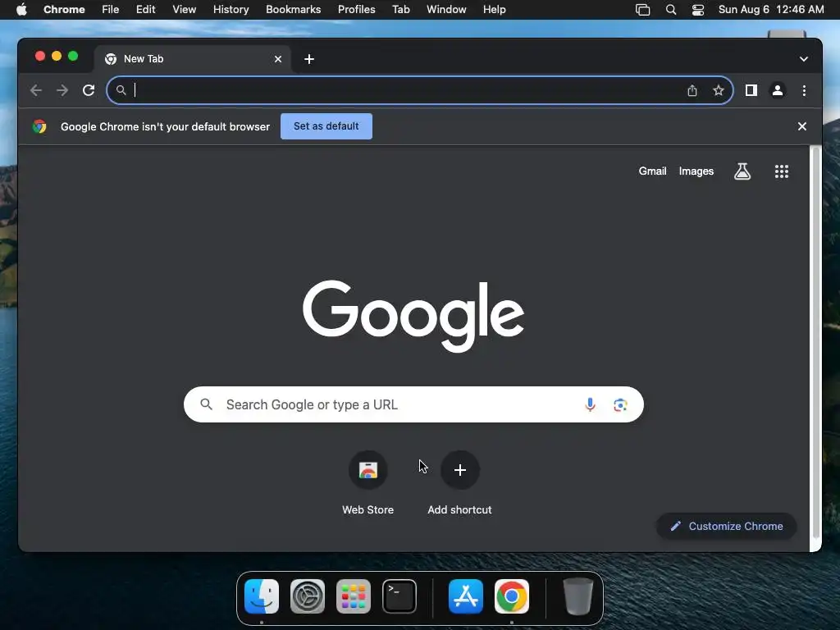This screenshot has height=630, width=840.
Task: Open the Profiles menu
Action: (357, 10)
